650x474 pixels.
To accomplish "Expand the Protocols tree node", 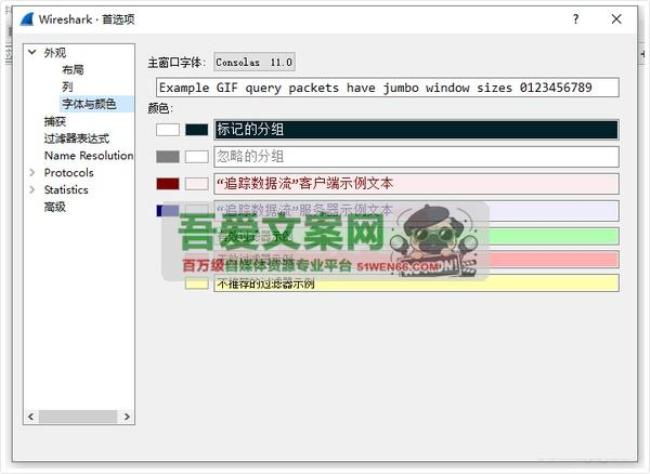I will coord(32,172).
